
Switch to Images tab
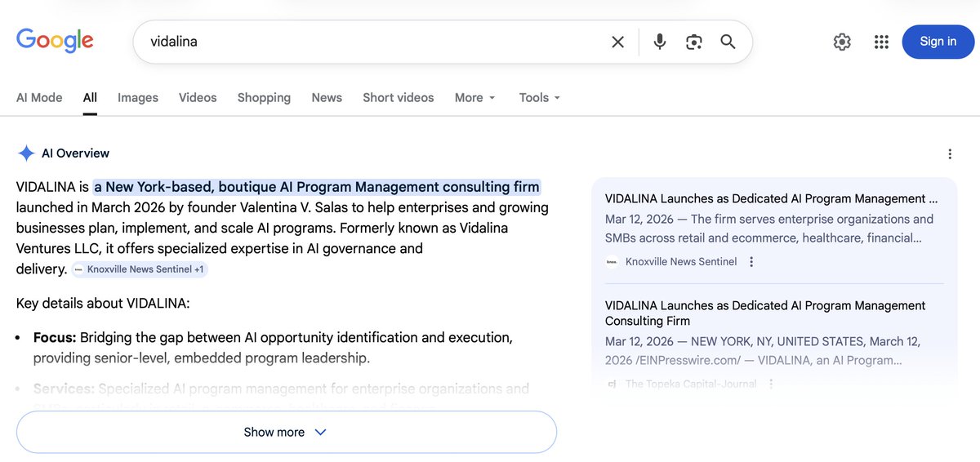point(138,97)
